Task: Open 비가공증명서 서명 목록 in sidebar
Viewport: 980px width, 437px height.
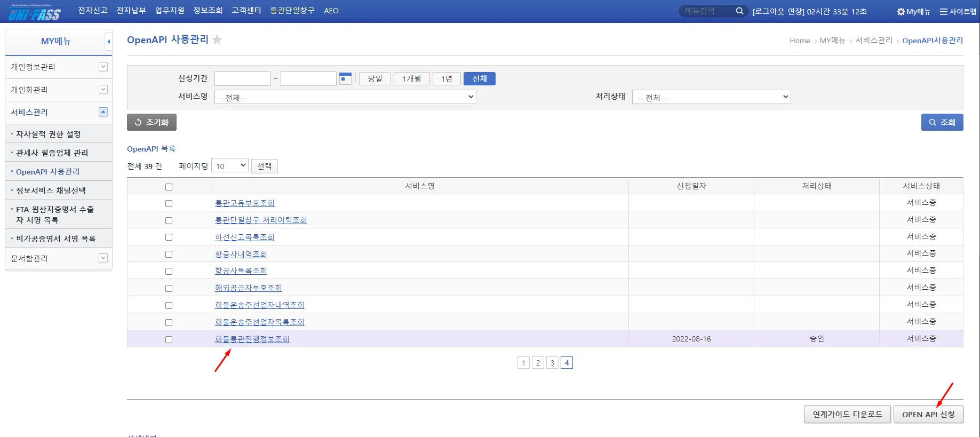Action: coord(55,239)
